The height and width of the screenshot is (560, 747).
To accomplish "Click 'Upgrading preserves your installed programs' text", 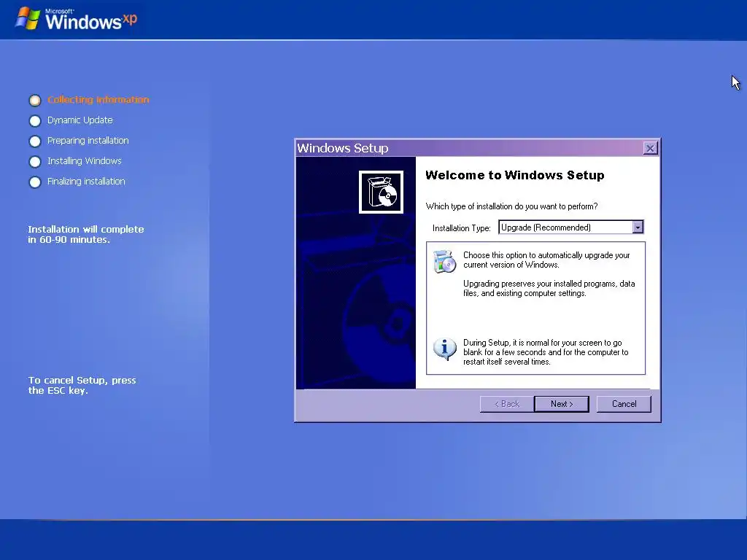I will (x=549, y=289).
